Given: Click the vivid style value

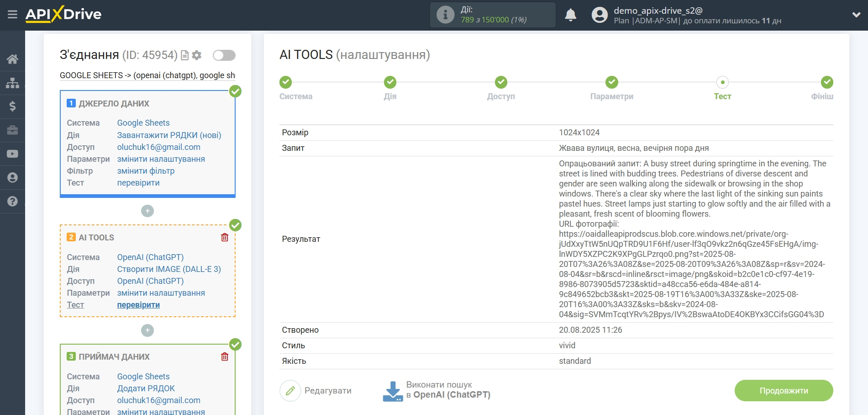Looking at the screenshot, I should pyautogui.click(x=567, y=346).
